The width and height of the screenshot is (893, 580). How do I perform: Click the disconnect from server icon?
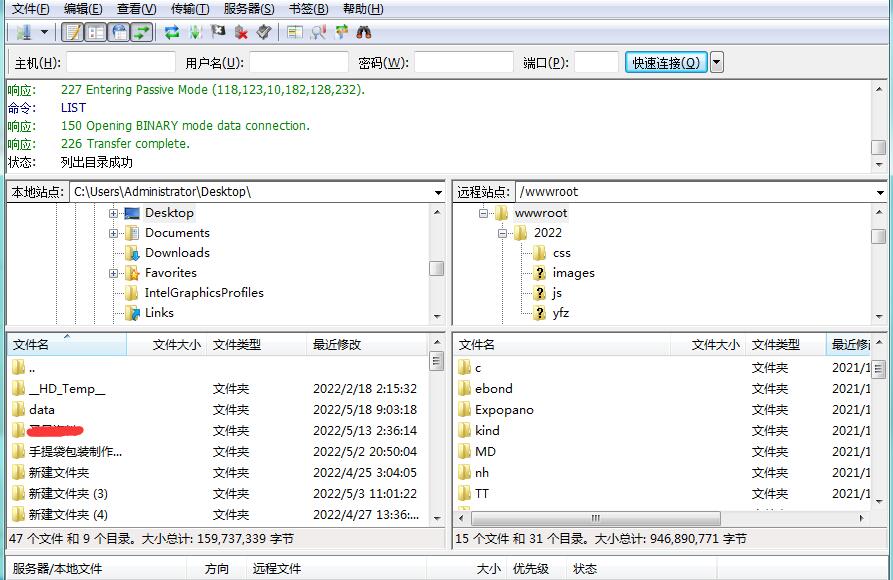pos(241,32)
